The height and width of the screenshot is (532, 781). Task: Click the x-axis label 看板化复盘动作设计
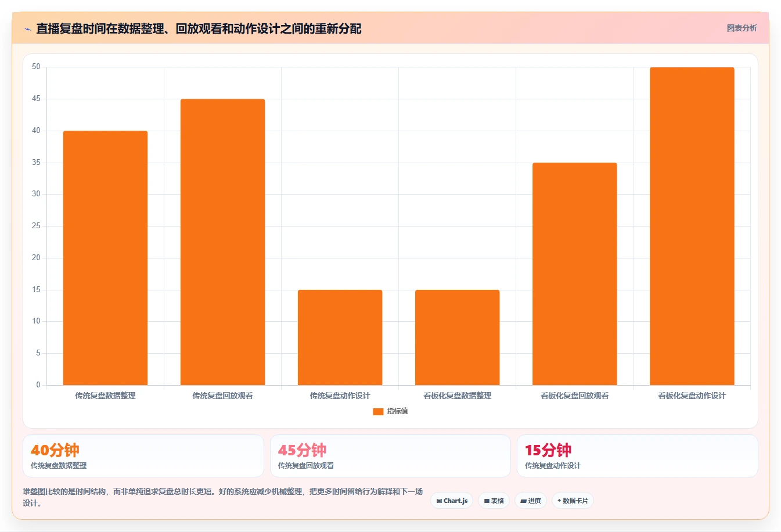(692, 396)
